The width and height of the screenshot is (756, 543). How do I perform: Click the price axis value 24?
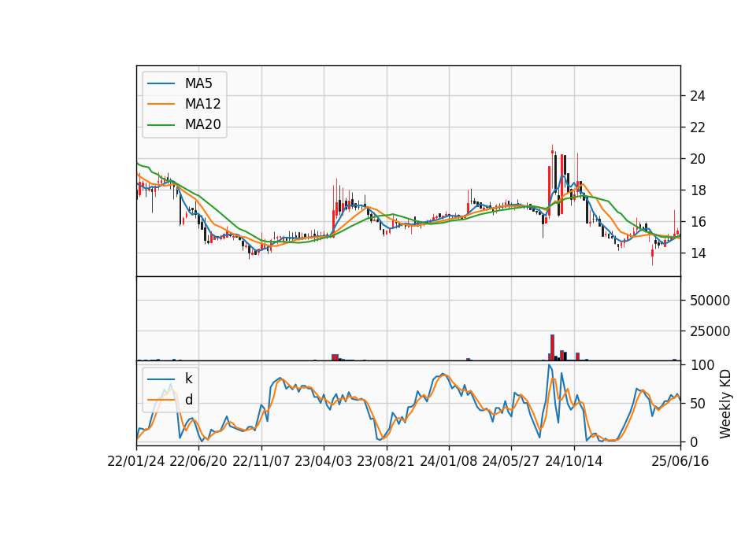pyautogui.click(x=698, y=96)
